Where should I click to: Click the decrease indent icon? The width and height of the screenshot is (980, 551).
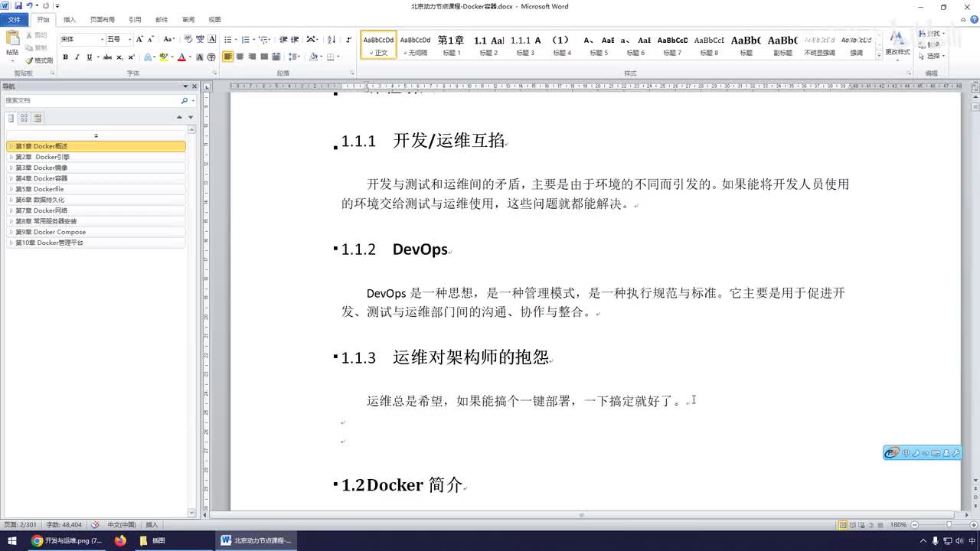tap(283, 39)
